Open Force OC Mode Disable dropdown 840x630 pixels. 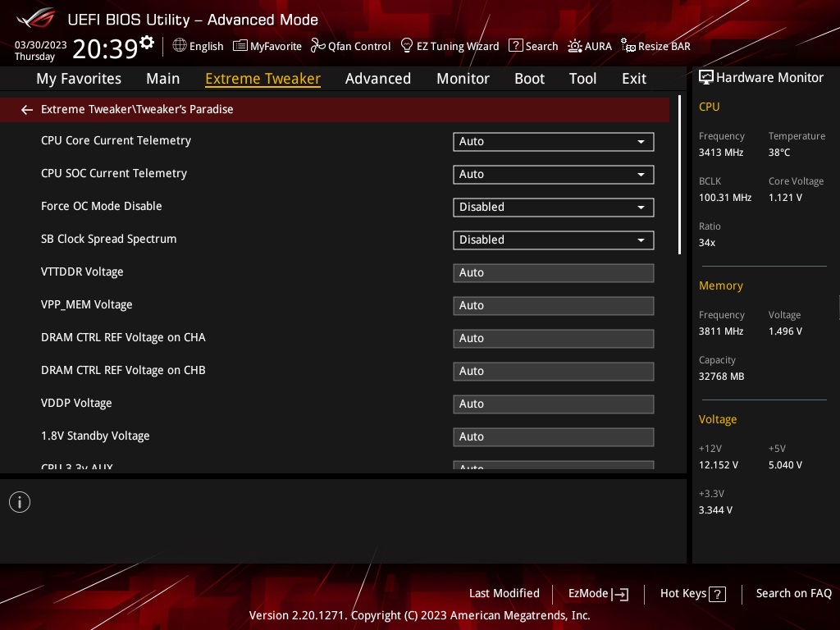tap(554, 207)
